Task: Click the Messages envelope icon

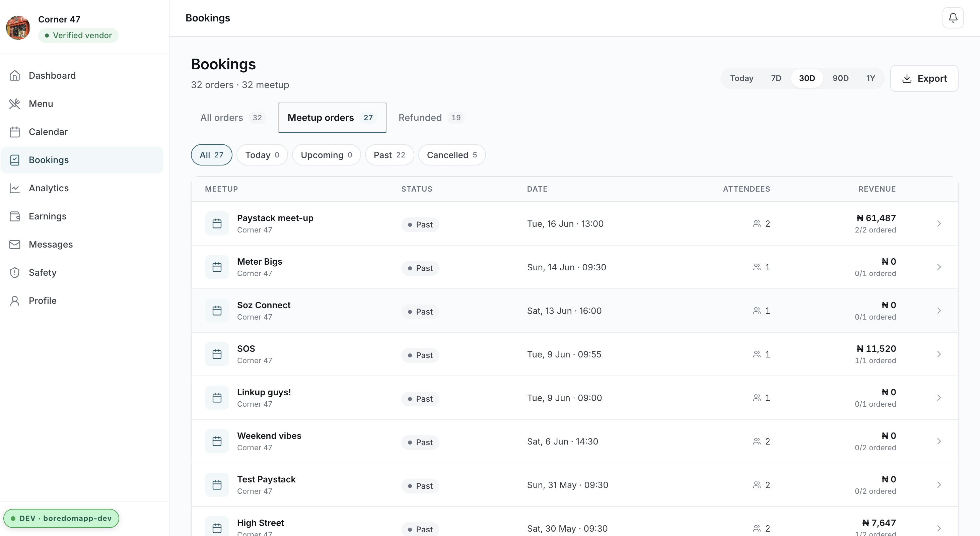Action: point(14,244)
